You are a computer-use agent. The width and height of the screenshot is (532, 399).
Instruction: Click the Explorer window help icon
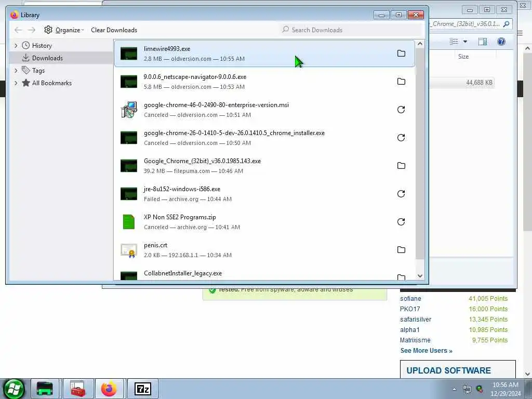coord(501,42)
